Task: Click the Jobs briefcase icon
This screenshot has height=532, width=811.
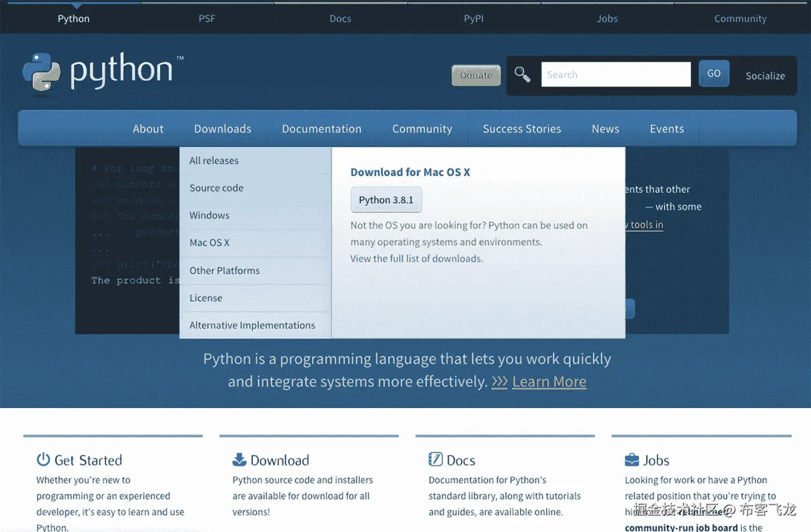Action: click(632, 459)
